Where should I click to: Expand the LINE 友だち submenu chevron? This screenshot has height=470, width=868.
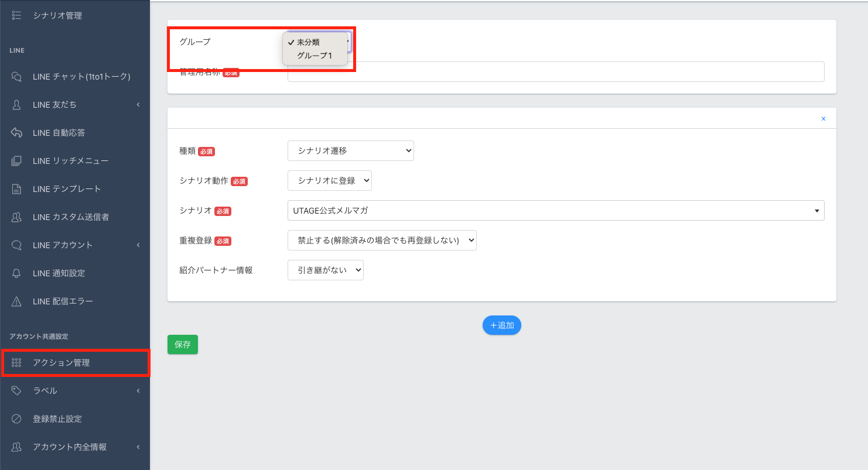(x=138, y=105)
